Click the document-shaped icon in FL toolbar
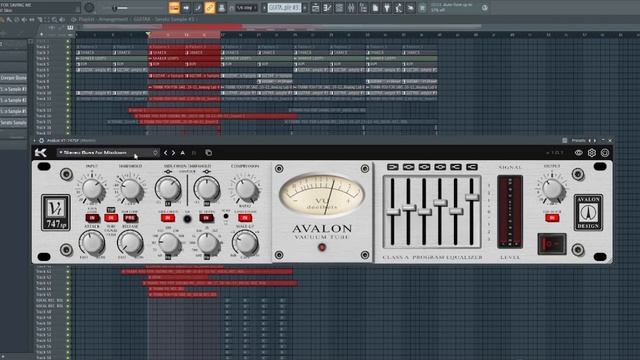This screenshot has width=640, height=360. pos(375,8)
